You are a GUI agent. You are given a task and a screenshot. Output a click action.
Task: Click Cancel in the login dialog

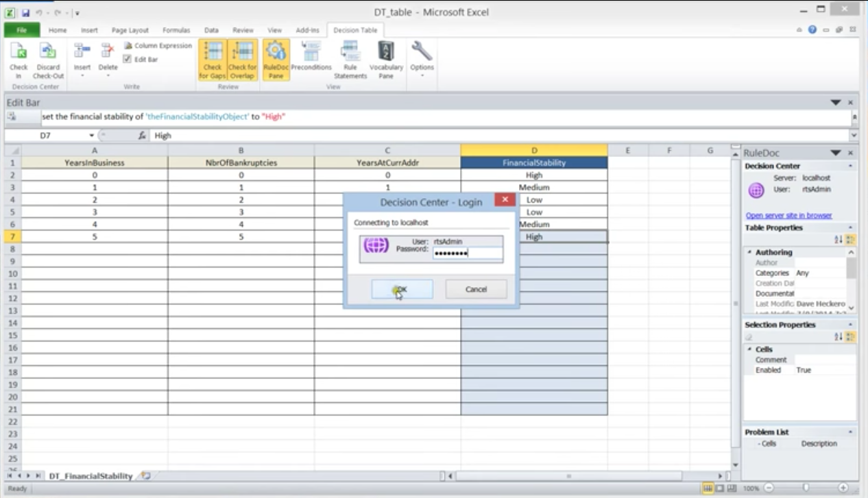pyautogui.click(x=476, y=289)
